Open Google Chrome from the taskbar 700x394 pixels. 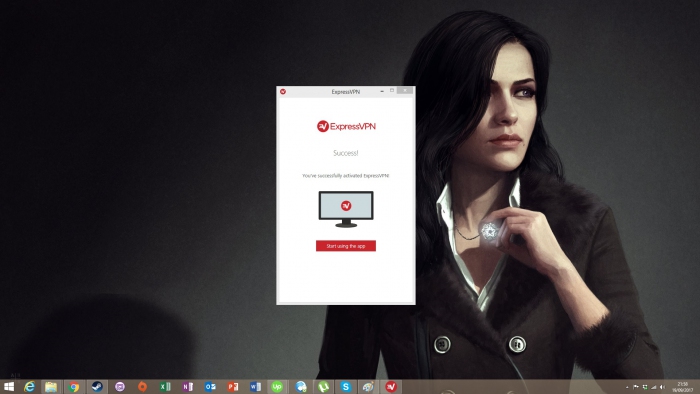74,386
